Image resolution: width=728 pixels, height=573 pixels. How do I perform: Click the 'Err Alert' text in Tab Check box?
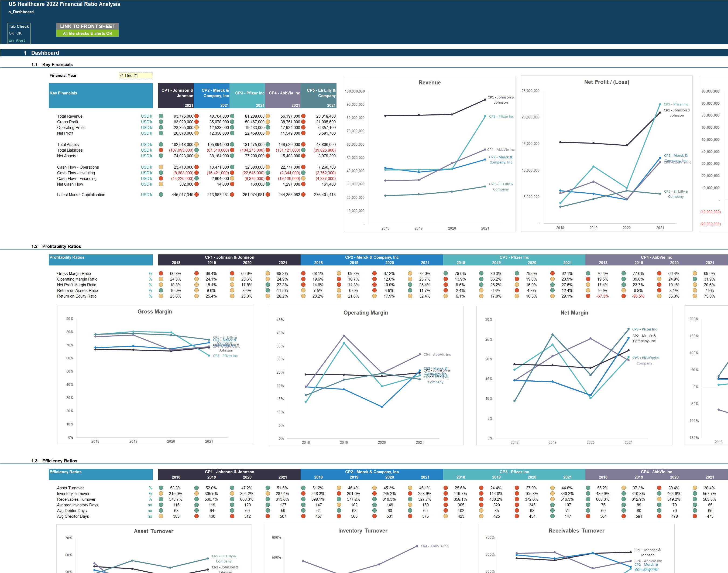pos(17,40)
